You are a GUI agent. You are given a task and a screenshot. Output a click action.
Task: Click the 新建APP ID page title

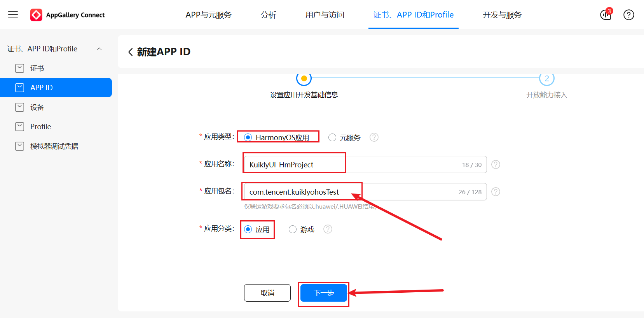(164, 52)
